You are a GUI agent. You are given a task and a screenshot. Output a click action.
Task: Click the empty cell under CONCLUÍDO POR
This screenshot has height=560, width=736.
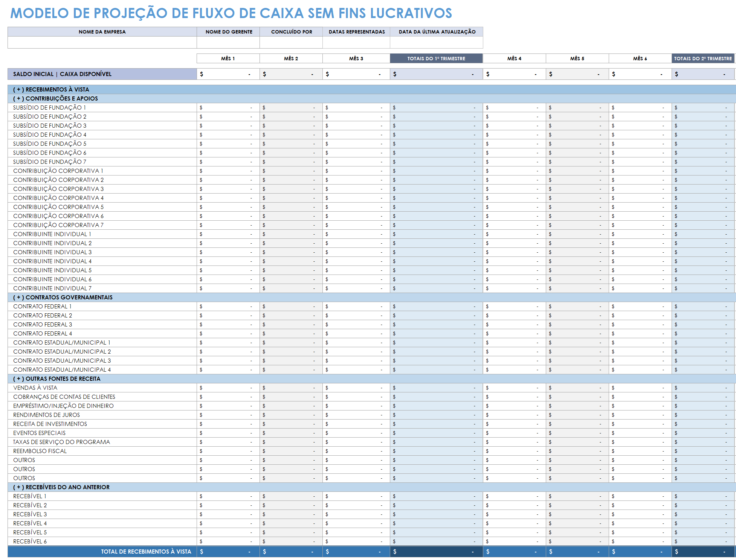pos(291,43)
